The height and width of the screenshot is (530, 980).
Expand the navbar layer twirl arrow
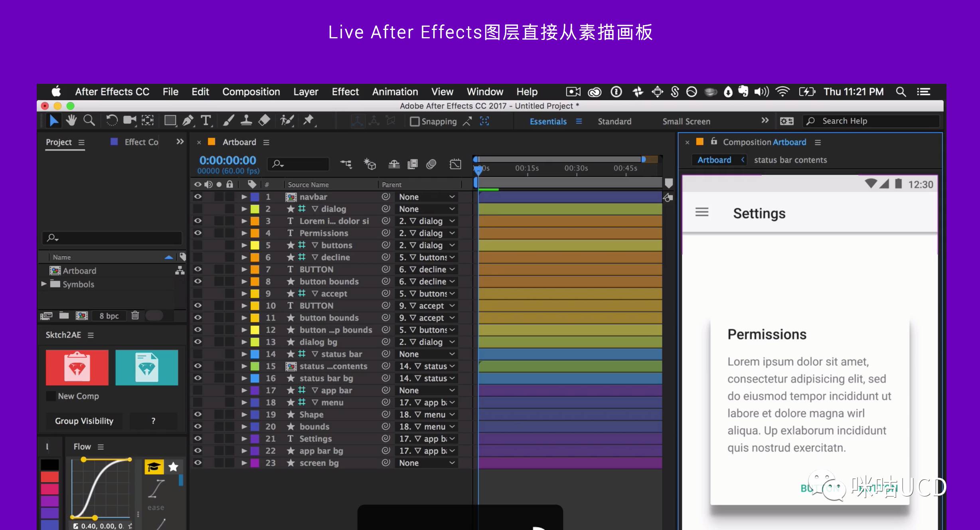coord(244,197)
